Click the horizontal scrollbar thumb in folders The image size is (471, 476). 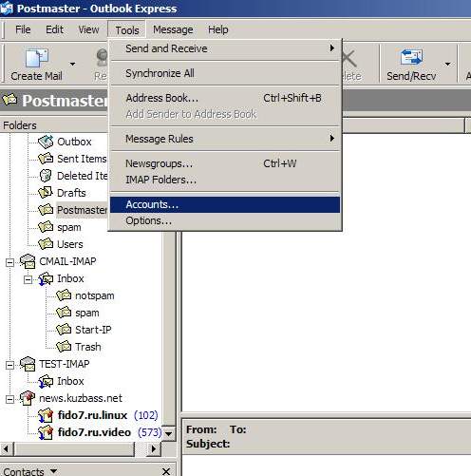[x=74, y=448]
